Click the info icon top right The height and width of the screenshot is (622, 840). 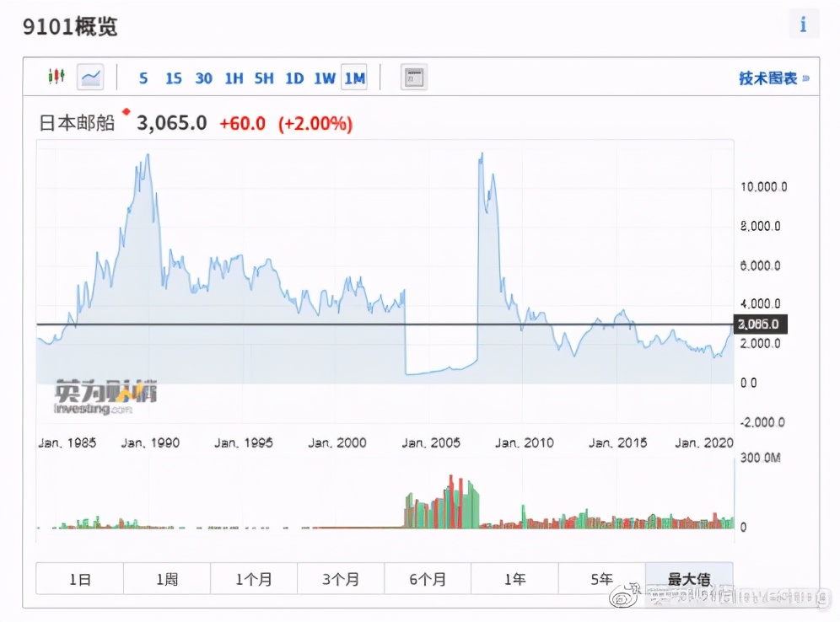tap(803, 24)
